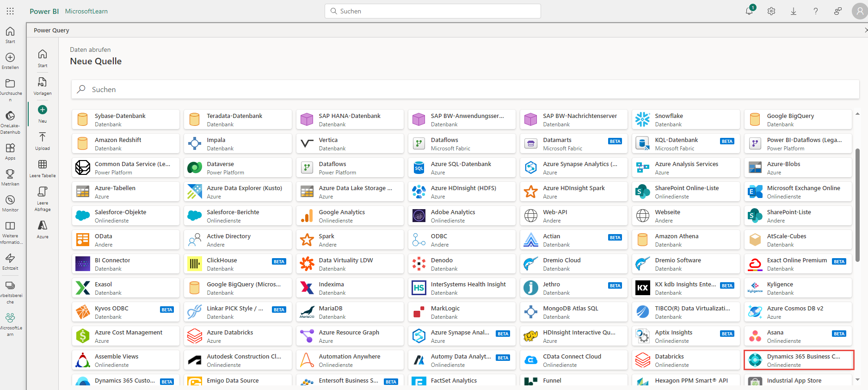This screenshot has height=390, width=868.
Task: Select Neu in Power Query panel
Action: click(x=43, y=114)
